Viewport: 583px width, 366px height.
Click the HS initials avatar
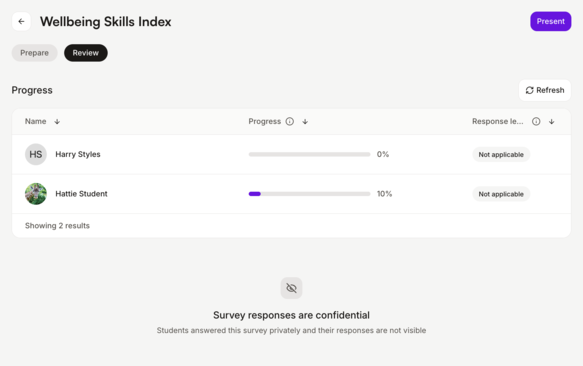(36, 154)
